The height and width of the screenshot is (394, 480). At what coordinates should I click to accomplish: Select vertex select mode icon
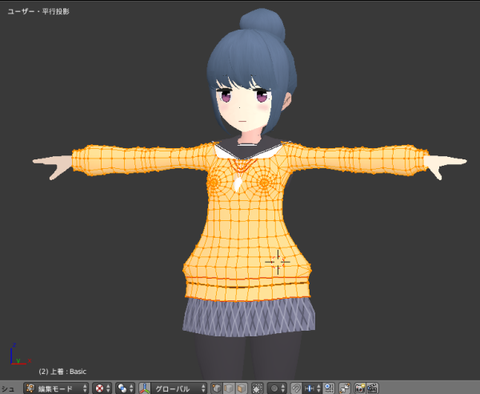(x=216, y=388)
